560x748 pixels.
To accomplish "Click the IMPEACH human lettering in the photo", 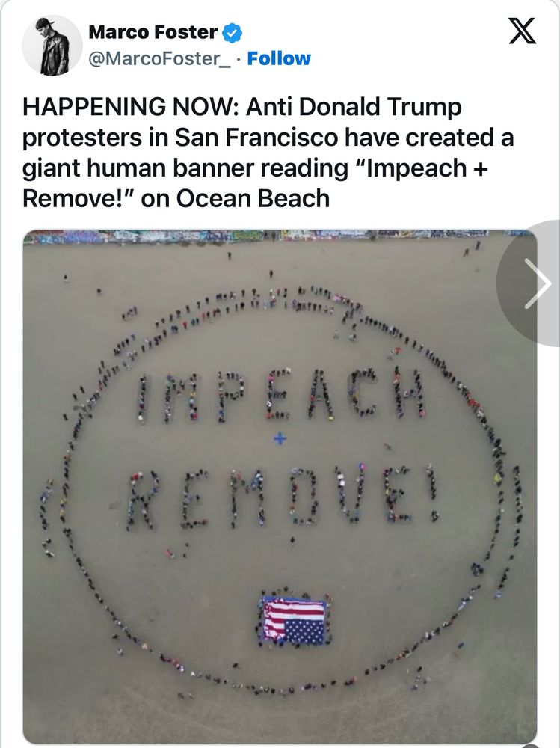I will (281, 396).
